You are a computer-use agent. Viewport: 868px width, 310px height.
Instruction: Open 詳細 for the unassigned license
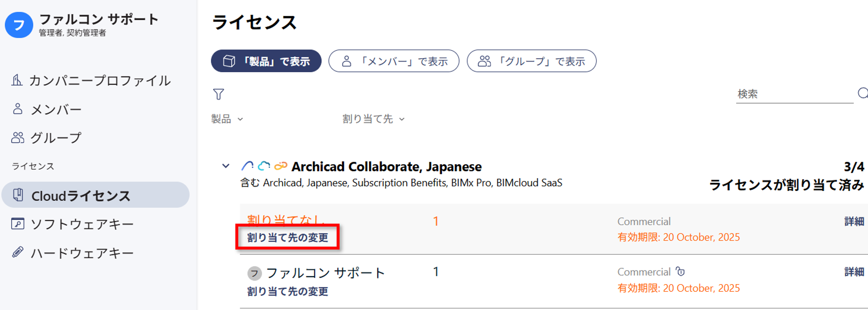tap(854, 221)
